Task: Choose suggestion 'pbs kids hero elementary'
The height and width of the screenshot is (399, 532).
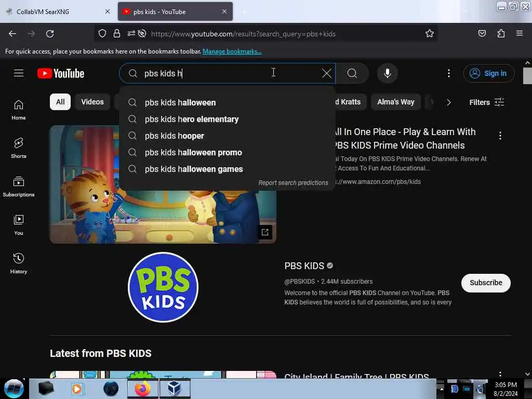Action: 228,119
